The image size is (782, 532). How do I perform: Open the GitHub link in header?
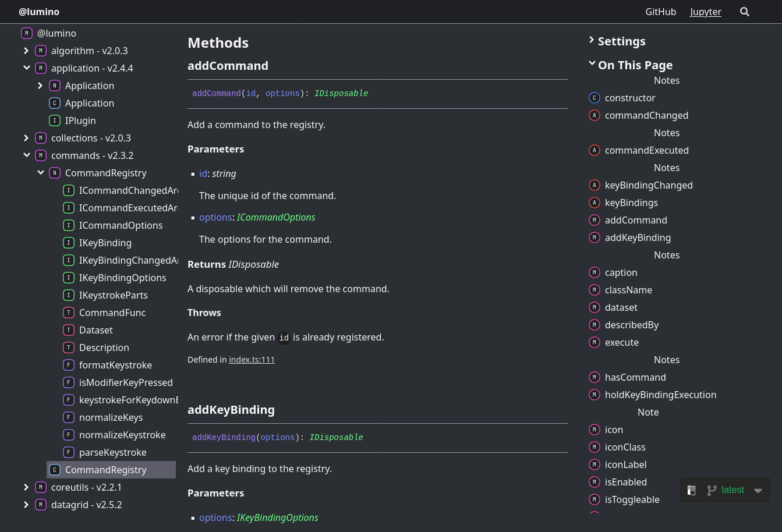pyautogui.click(x=661, y=12)
